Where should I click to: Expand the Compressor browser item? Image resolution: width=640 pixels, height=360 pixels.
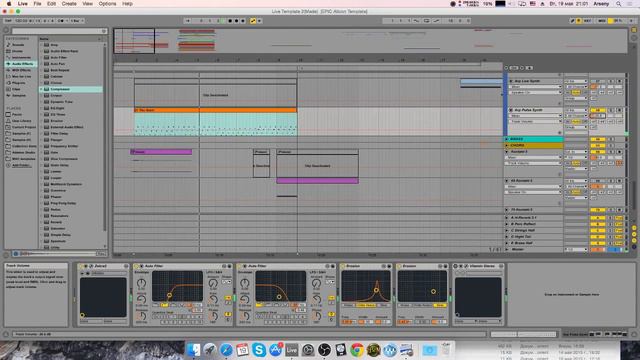(42, 89)
